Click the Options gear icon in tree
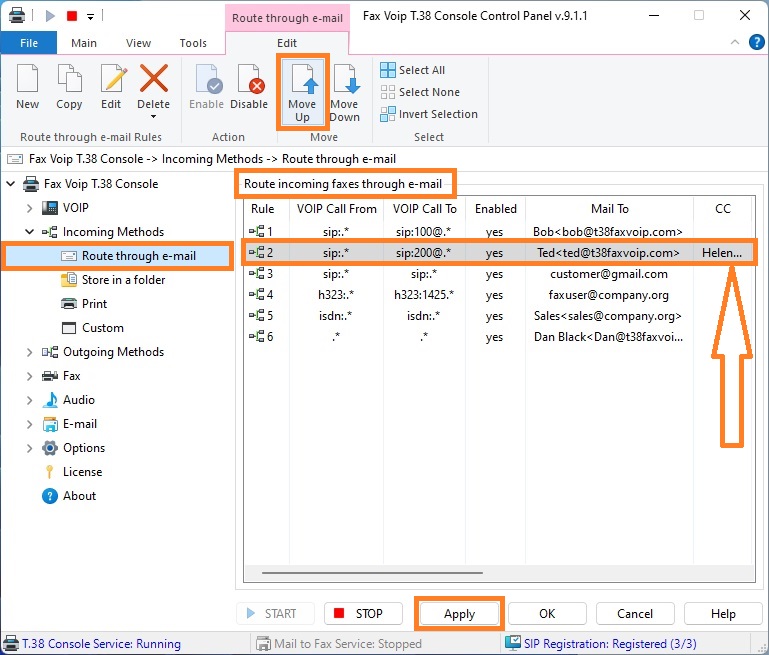 (50, 448)
